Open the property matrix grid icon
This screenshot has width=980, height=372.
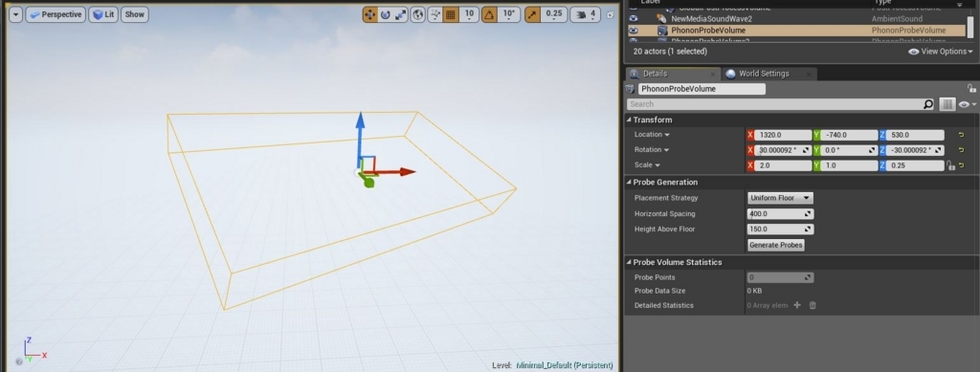click(947, 104)
